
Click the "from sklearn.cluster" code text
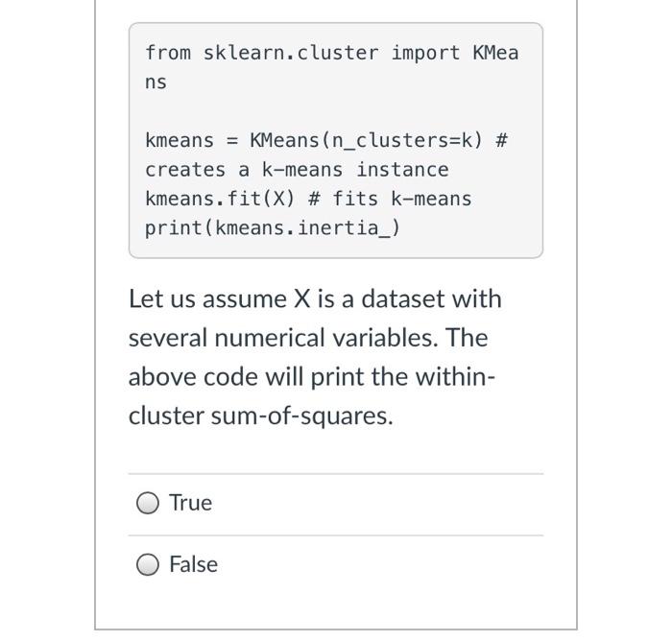[262, 53]
